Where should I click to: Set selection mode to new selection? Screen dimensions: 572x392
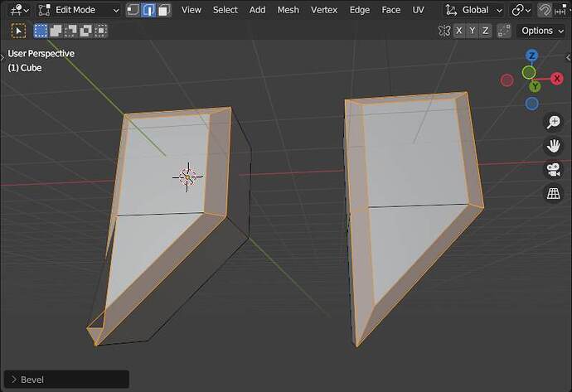(41, 31)
